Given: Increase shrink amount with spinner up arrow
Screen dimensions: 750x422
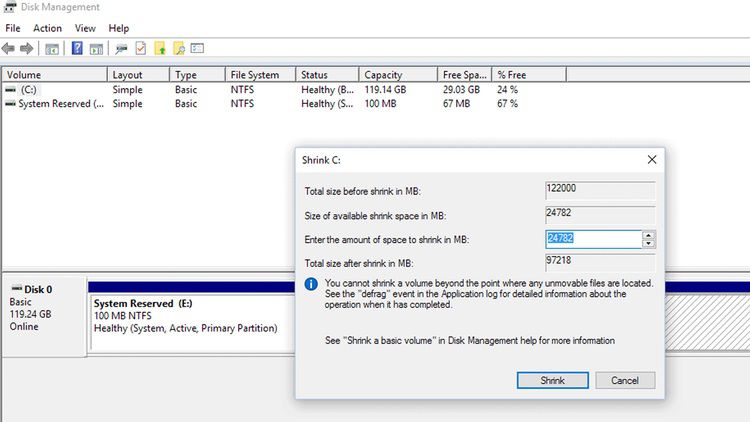Looking at the screenshot, I should 649,235.
